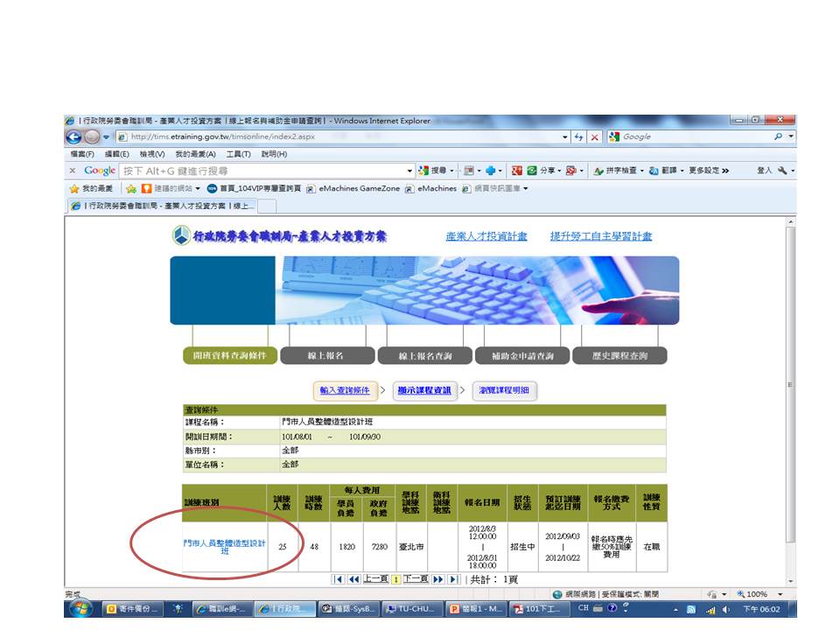Open the 101下工 PDF taskbar item
The width and height of the screenshot is (840, 630).
(538, 609)
